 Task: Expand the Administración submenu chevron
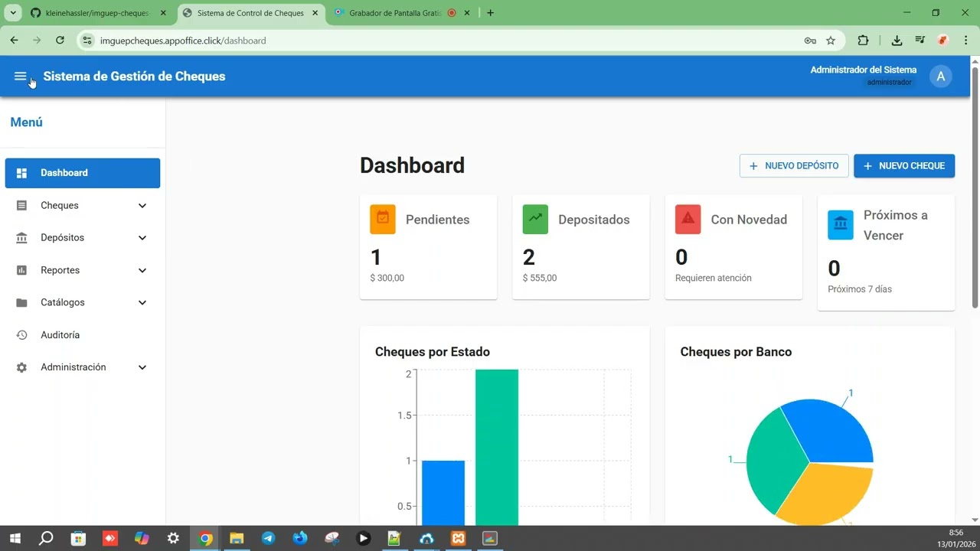142,367
